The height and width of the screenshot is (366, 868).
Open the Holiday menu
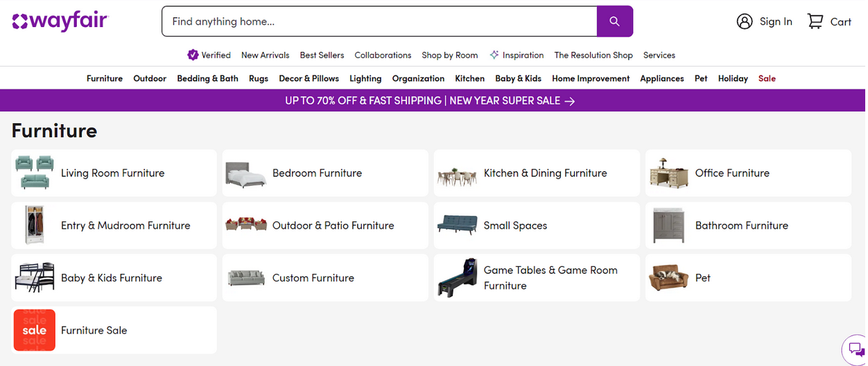coord(733,78)
